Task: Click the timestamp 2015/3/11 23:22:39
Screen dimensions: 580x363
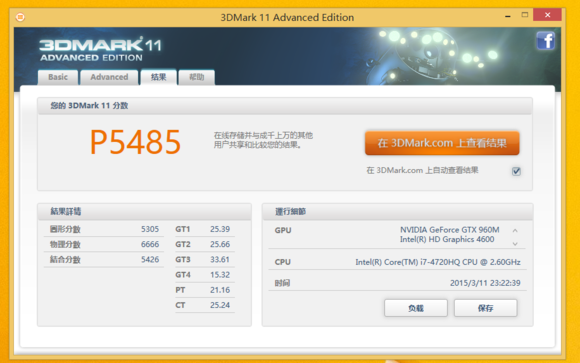Action: [x=485, y=283]
